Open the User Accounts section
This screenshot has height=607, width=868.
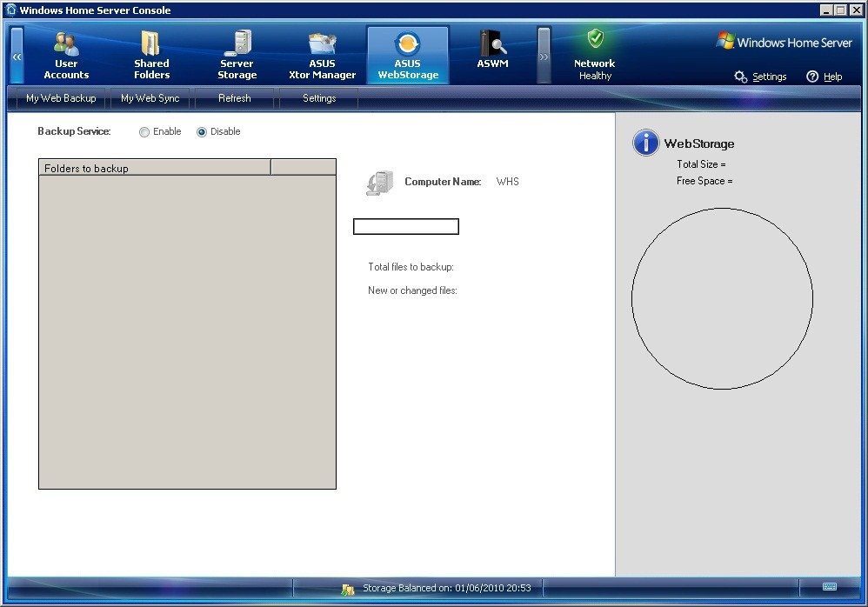[x=66, y=56]
